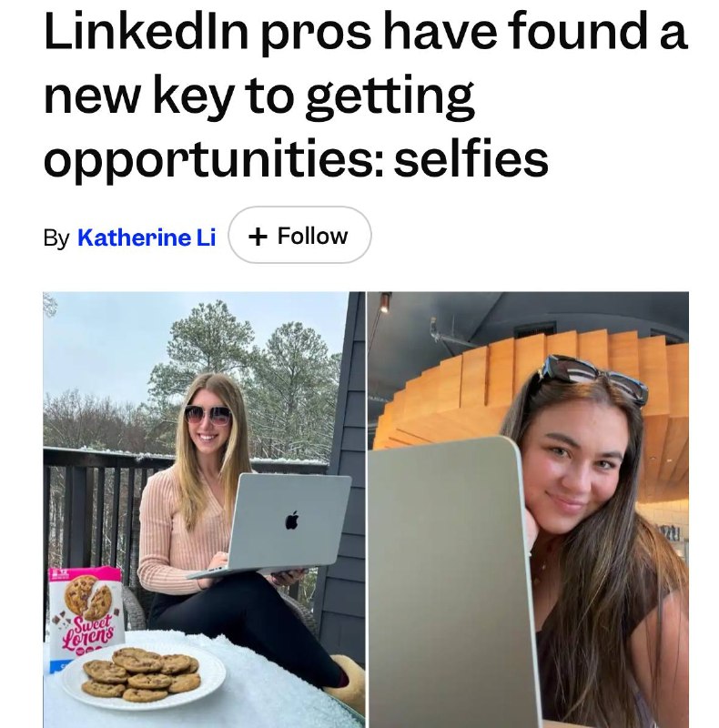719x728 pixels.
Task: Click the sunglasses on the blonde woman's face
Action: pos(208,415)
